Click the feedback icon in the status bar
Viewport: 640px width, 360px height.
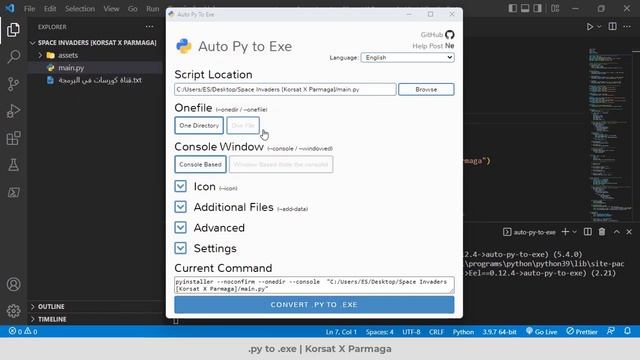(x=611, y=331)
